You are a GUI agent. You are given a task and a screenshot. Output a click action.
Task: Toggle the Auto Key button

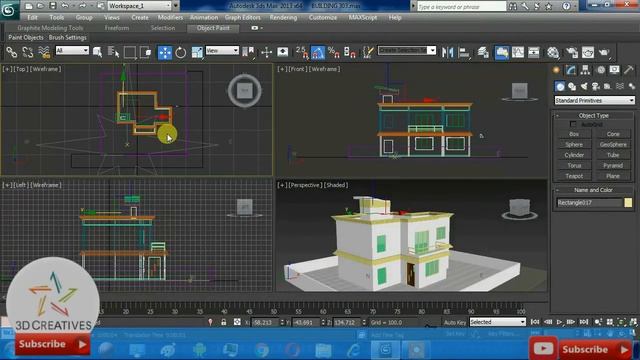(x=455, y=322)
